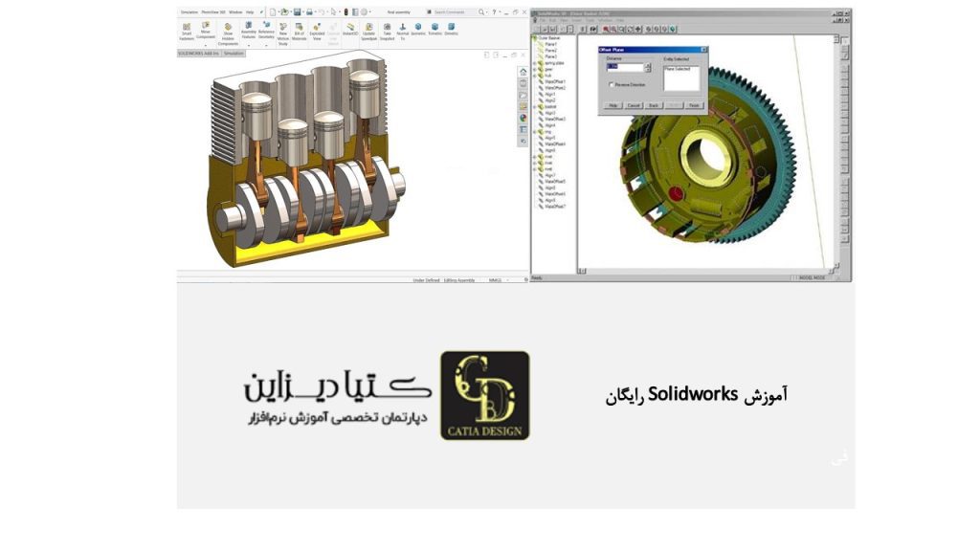The width and height of the screenshot is (980, 551).
Task: Open the Exploded View tool
Action: pos(316,29)
